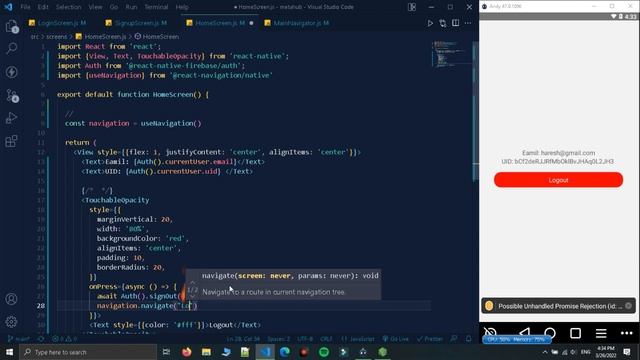Image resolution: width=640 pixels, height=360 pixels.
Task: Click the Prettier status bar item
Action: [x=430, y=339]
